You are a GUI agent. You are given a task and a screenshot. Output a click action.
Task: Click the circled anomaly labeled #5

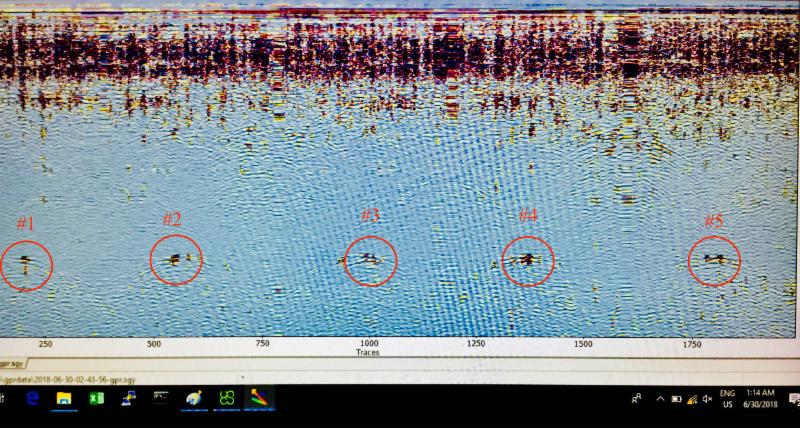(x=714, y=261)
